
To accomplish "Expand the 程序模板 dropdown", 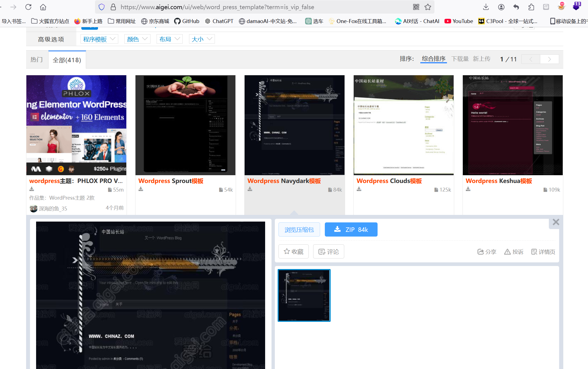I will click(x=99, y=39).
